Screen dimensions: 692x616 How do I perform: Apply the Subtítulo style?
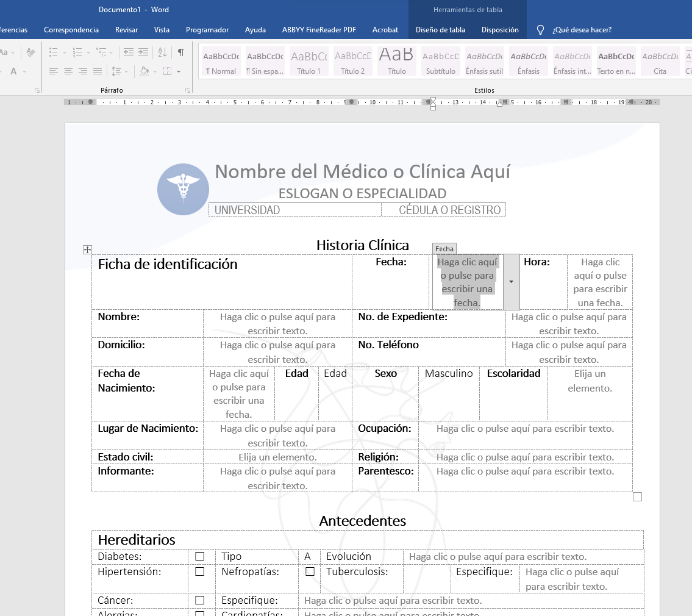(440, 62)
